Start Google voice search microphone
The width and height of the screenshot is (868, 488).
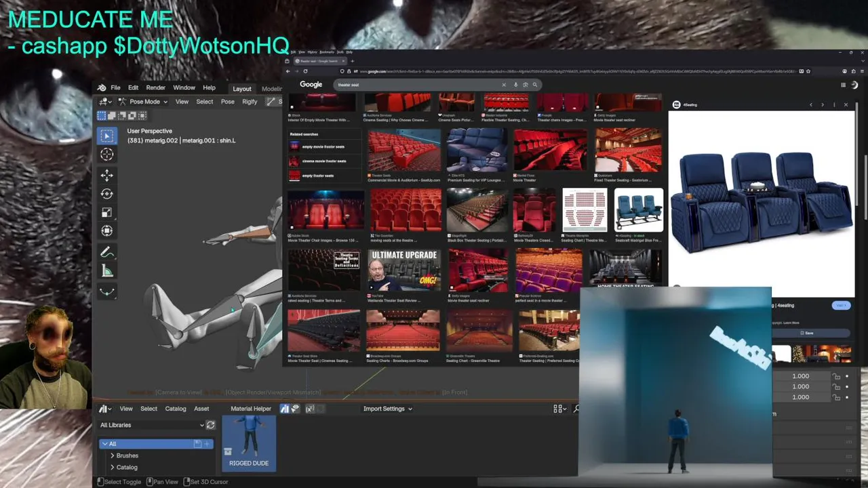[x=515, y=85]
